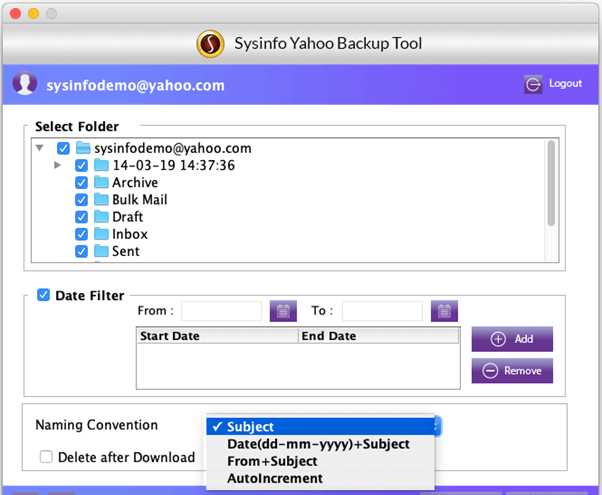Uncheck the sysinfodemo@yahoo.com root checkbox
The height and width of the screenshot is (495, 602).
63,148
